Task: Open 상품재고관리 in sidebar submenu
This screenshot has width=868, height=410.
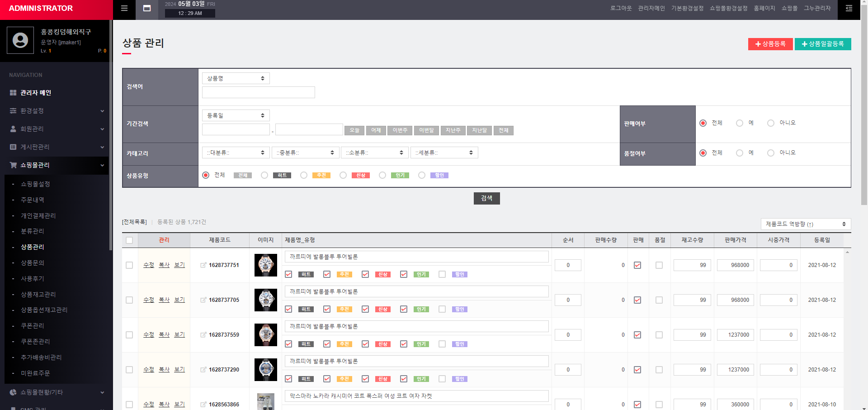Action: coord(38,295)
